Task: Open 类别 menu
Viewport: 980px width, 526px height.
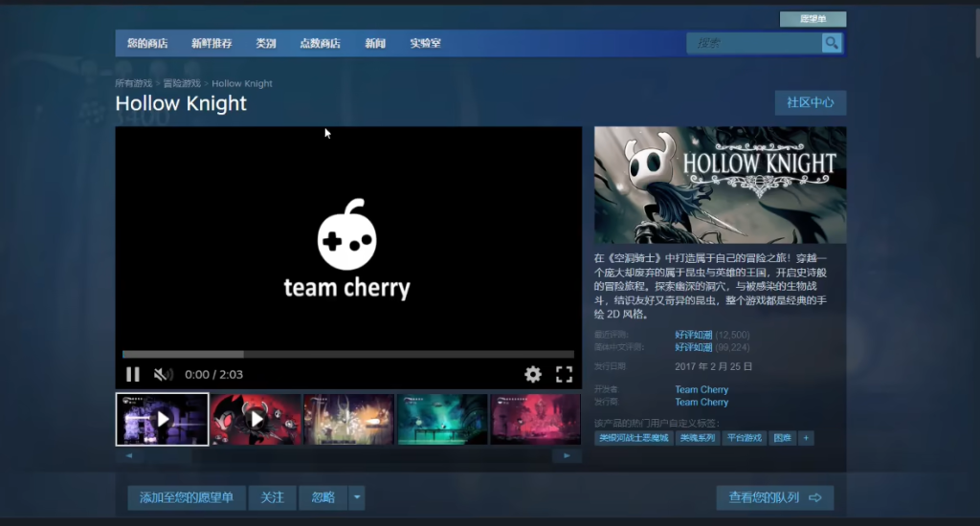Action: pyautogui.click(x=266, y=43)
